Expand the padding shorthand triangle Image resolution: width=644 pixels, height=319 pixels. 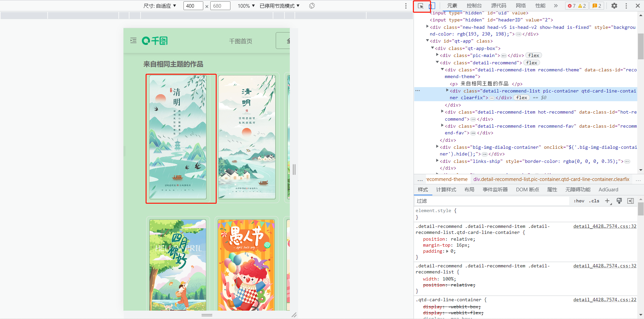pyautogui.click(x=447, y=251)
